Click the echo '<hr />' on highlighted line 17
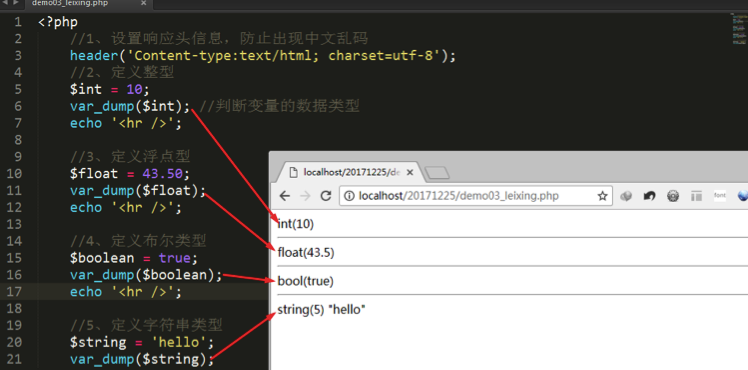This screenshot has height=370, width=748. [126, 292]
